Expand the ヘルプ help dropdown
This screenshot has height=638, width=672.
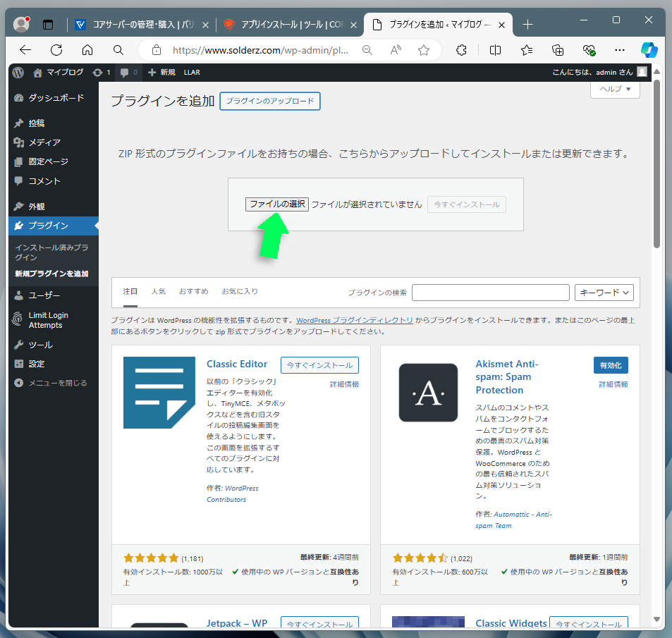(615, 89)
